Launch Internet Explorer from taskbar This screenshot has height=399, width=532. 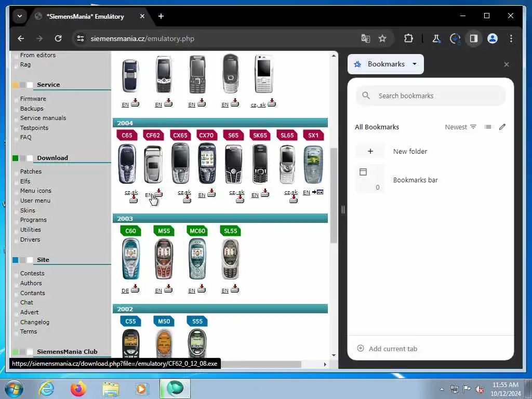click(46, 389)
